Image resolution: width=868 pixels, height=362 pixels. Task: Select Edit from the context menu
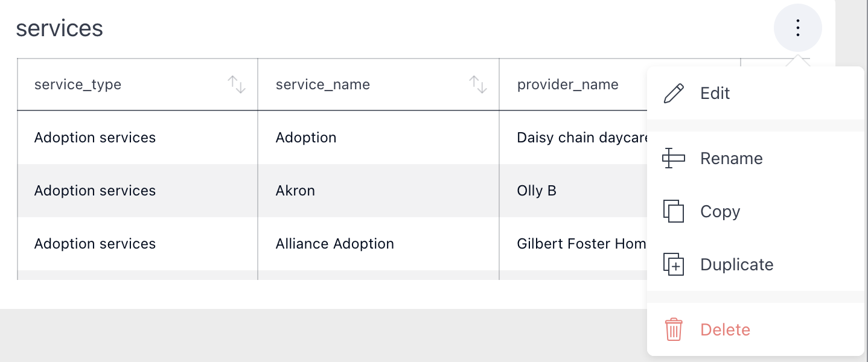(x=715, y=94)
